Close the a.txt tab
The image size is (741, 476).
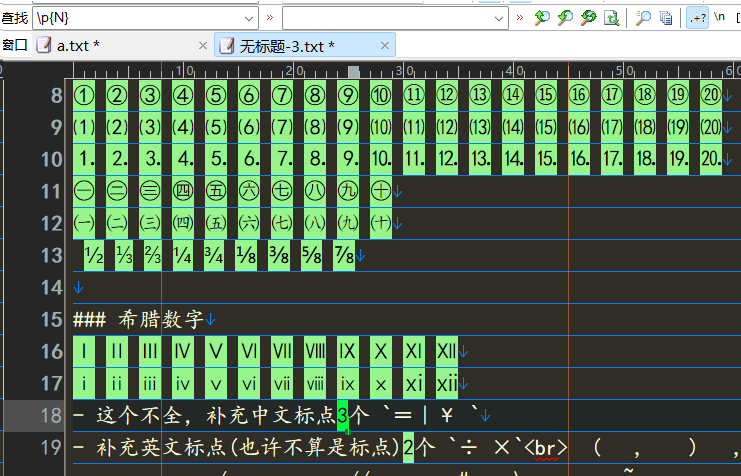pos(203,46)
